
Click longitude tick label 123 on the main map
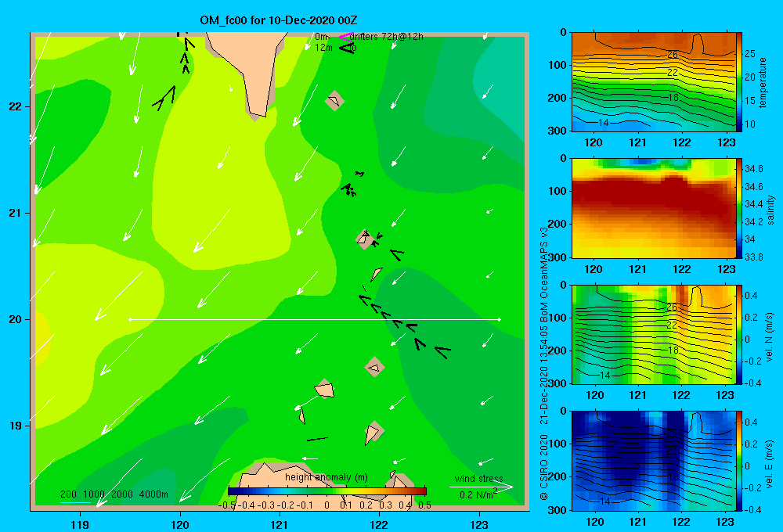(479, 524)
